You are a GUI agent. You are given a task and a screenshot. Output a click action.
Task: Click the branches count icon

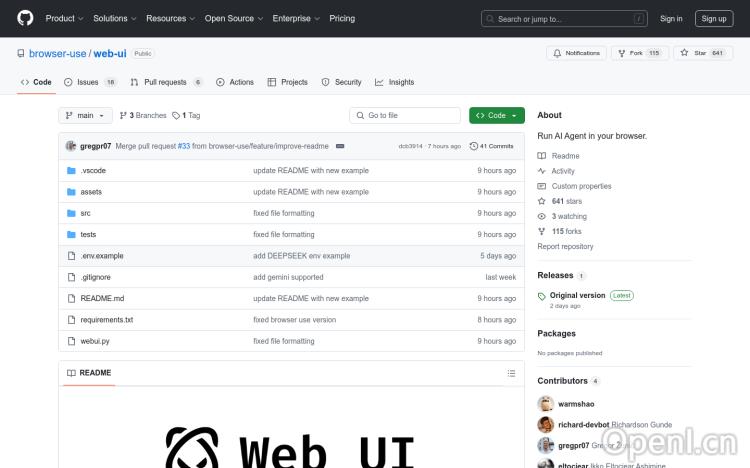click(124, 115)
